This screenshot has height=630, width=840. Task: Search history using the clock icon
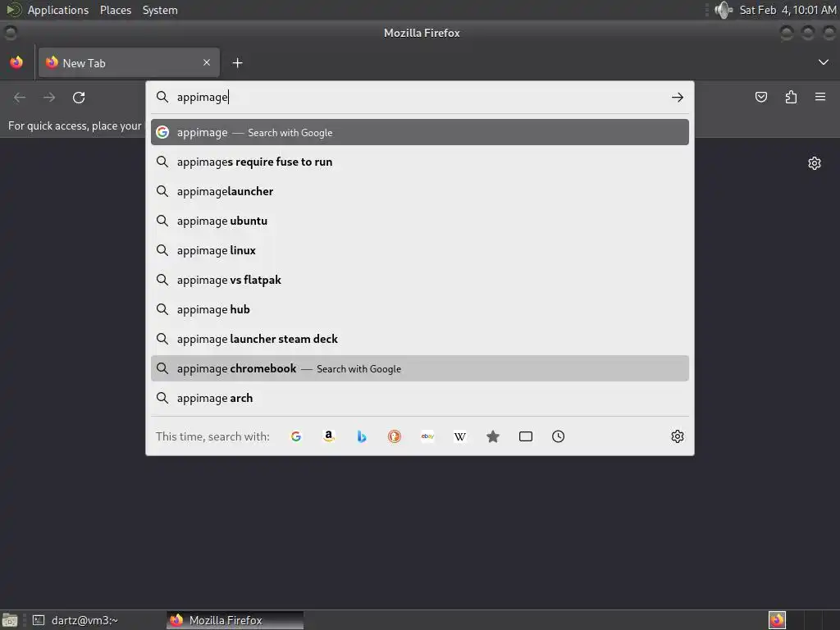[558, 436]
